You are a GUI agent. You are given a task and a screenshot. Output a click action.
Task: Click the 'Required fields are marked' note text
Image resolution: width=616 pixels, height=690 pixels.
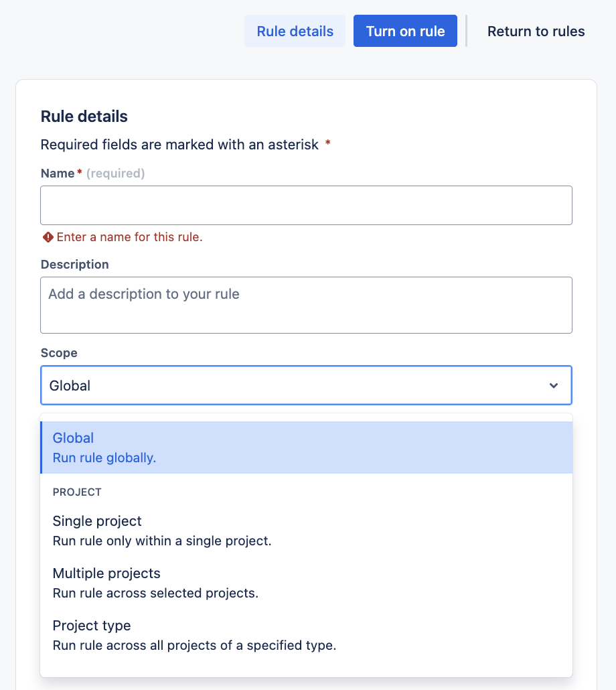[179, 145]
